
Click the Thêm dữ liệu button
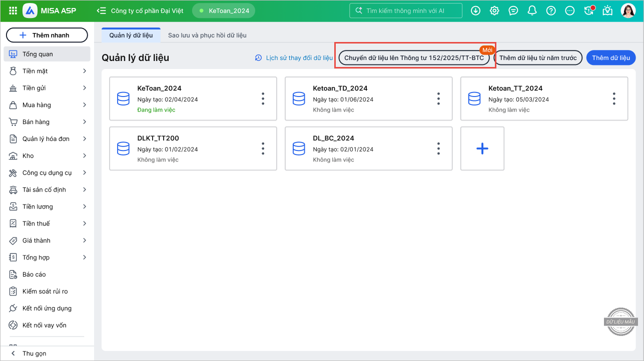pos(610,58)
